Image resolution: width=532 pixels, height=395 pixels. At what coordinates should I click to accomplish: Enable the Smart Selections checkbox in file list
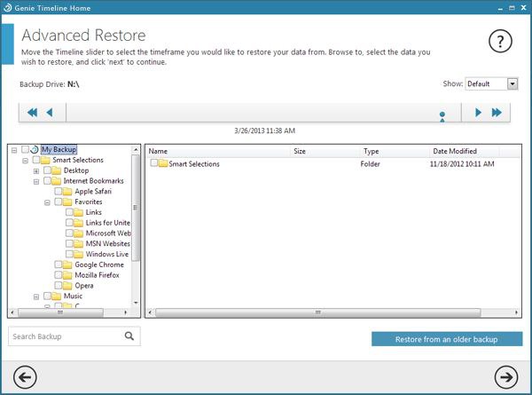pyautogui.click(x=153, y=164)
